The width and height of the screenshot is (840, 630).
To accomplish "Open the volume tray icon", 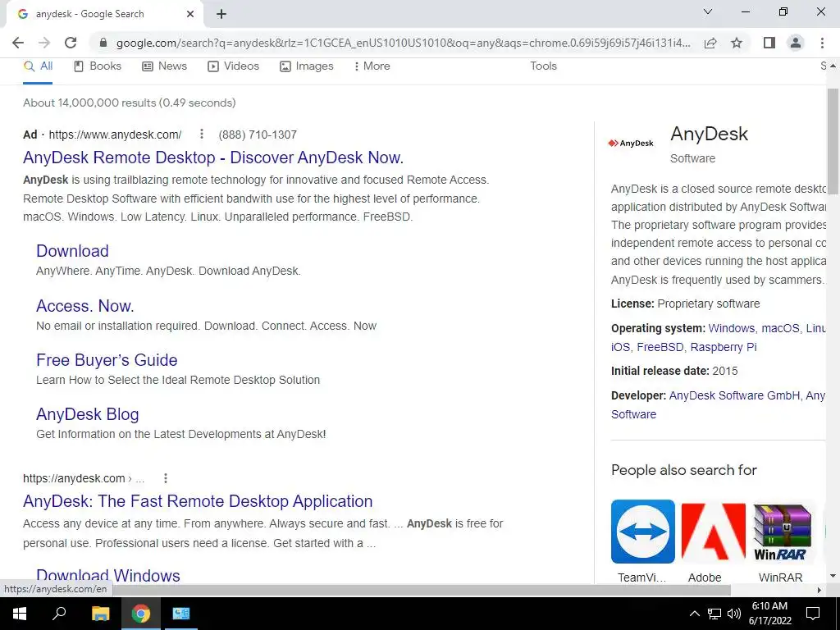I will tap(734, 614).
